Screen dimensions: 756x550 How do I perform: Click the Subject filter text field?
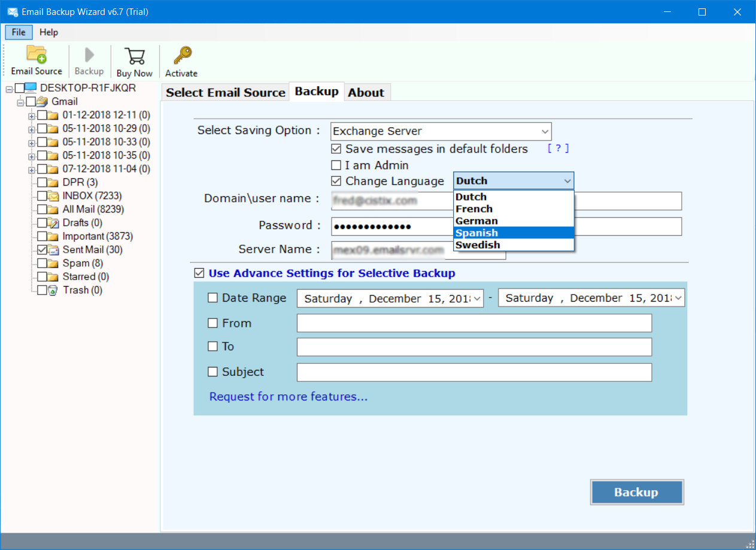474,372
